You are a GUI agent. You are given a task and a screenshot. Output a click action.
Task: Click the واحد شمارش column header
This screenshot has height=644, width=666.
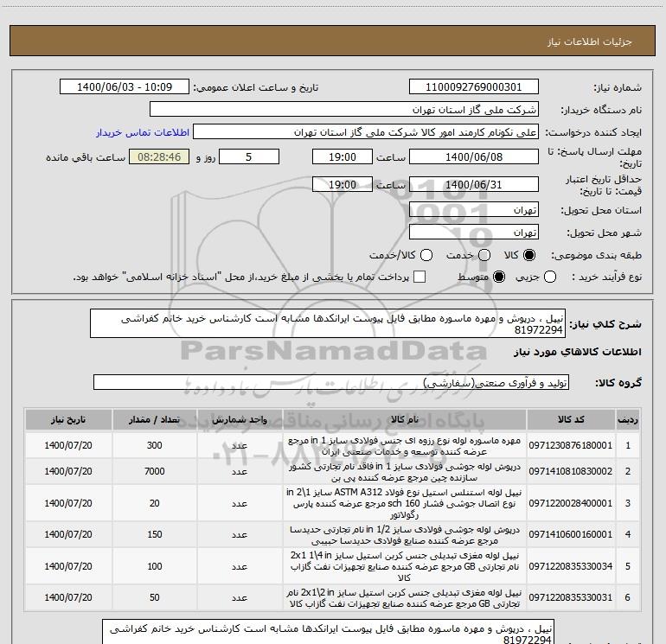[x=240, y=419]
